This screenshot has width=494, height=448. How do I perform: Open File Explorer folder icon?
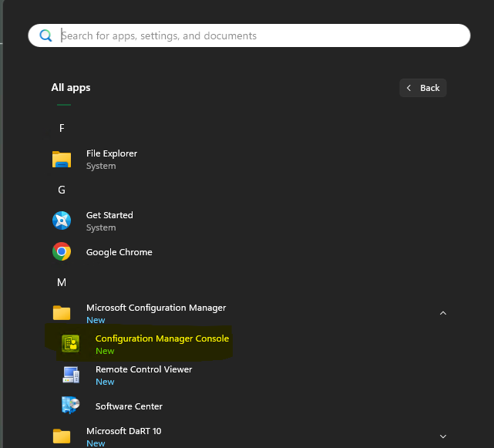point(62,159)
